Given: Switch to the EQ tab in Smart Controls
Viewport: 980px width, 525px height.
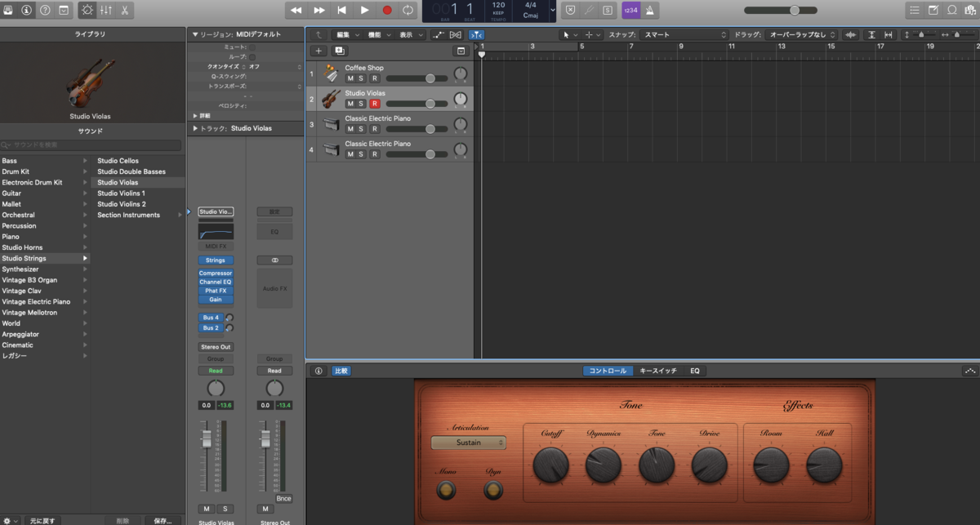Looking at the screenshot, I should pos(695,371).
